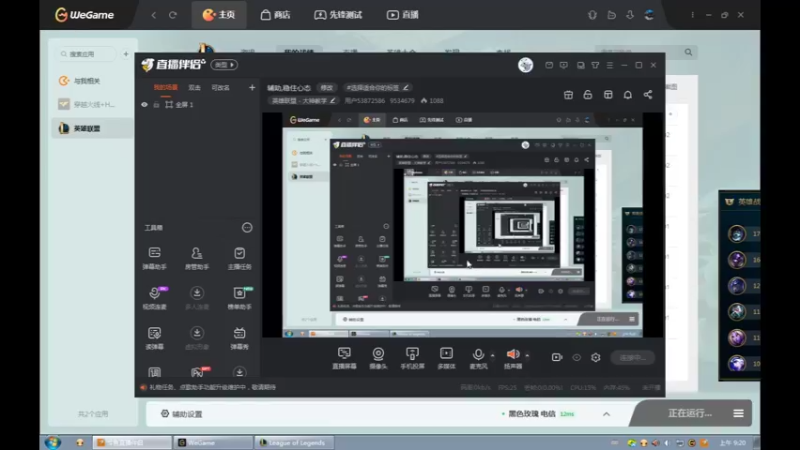This screenshot has height=450, width=800.
Task: Expand the microphone volume arrow
Action: (492, 355)
